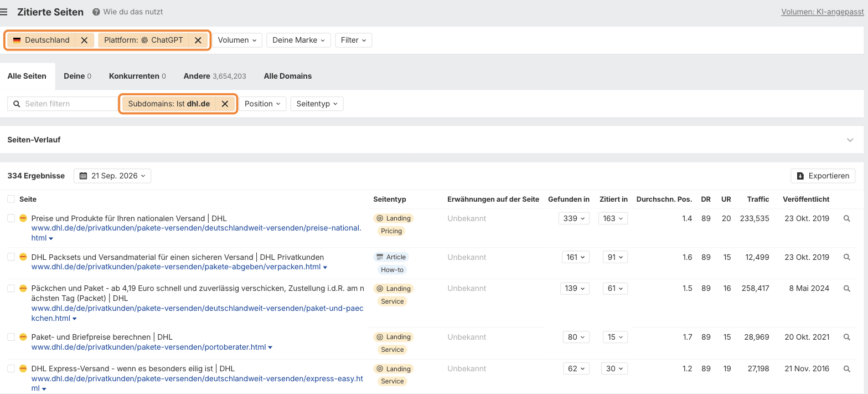Switch to the Andere tab

(215, 76)
